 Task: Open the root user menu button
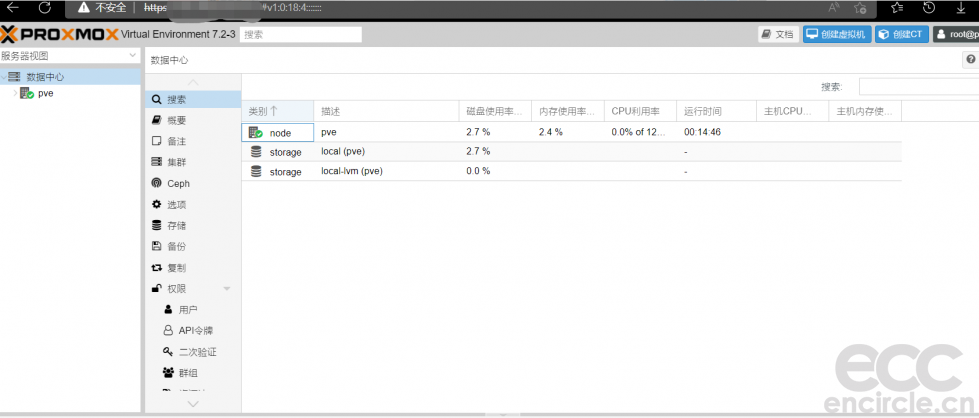[956, 34]
